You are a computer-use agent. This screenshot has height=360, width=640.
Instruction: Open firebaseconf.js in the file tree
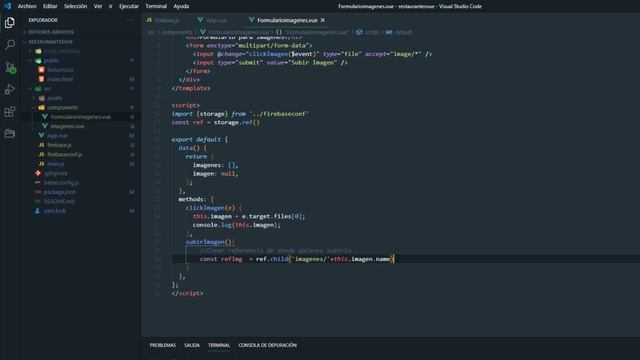[65, 154]
